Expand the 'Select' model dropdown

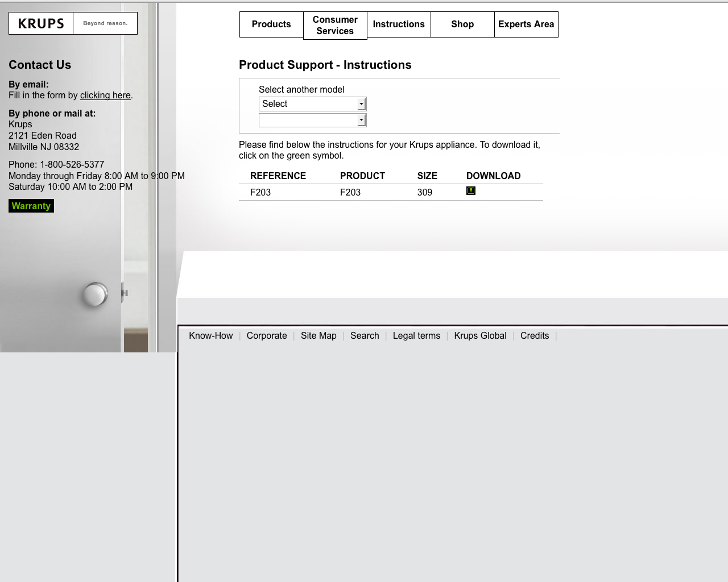(312, 104)
